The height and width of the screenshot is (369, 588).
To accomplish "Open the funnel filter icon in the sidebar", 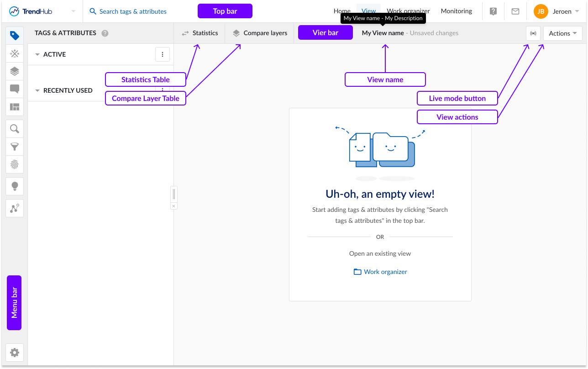I will tap(15, 147).
